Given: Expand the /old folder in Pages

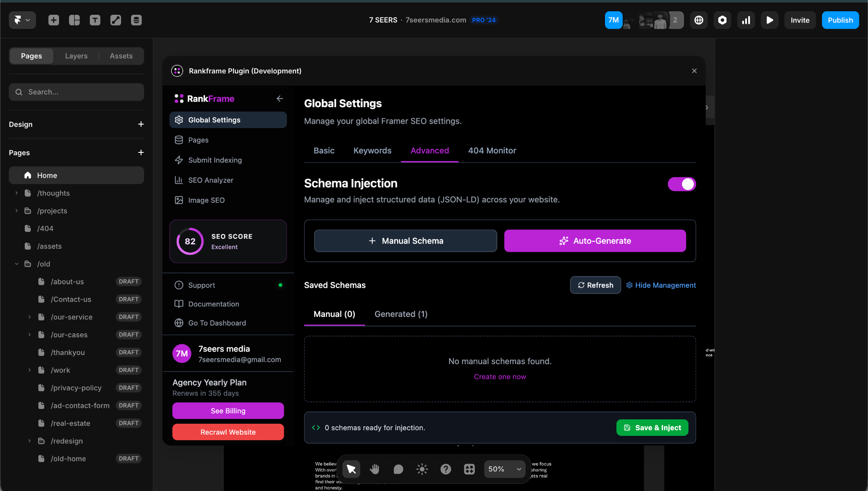Looking at the screenshot, I should [17, 264].
